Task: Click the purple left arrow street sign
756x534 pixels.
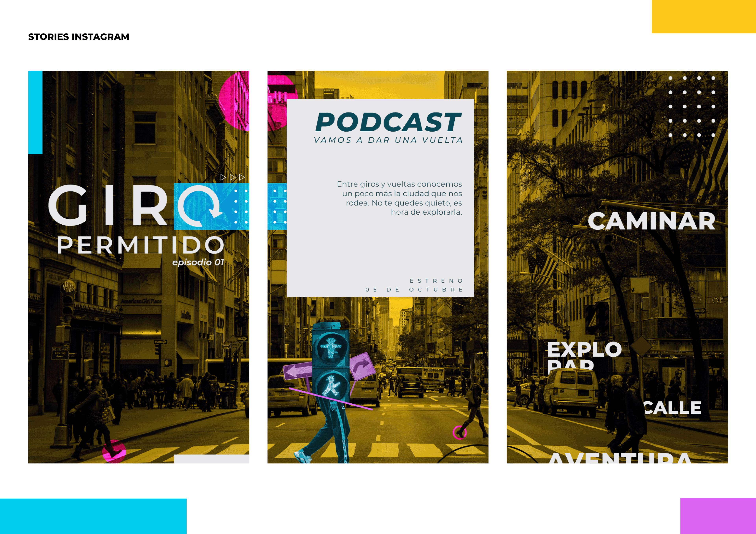Action: (297, 371)
